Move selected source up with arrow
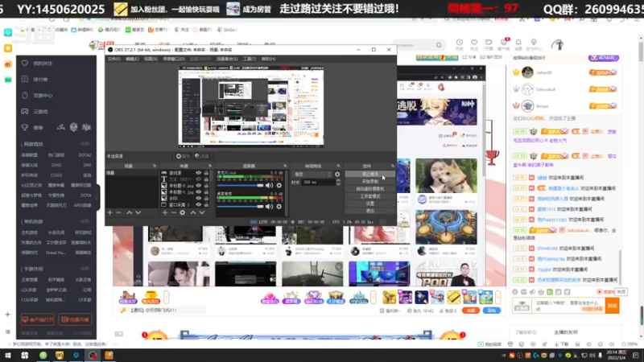This screenshot has width=644, height=362. (x=193, y=212)
